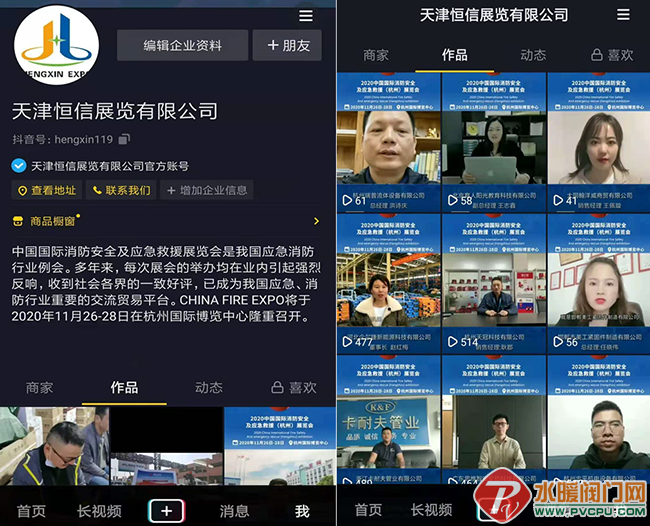The width and height of the screenshot is (650, 526).
Task: Open video with 56 plays
Action: (599, 284)
